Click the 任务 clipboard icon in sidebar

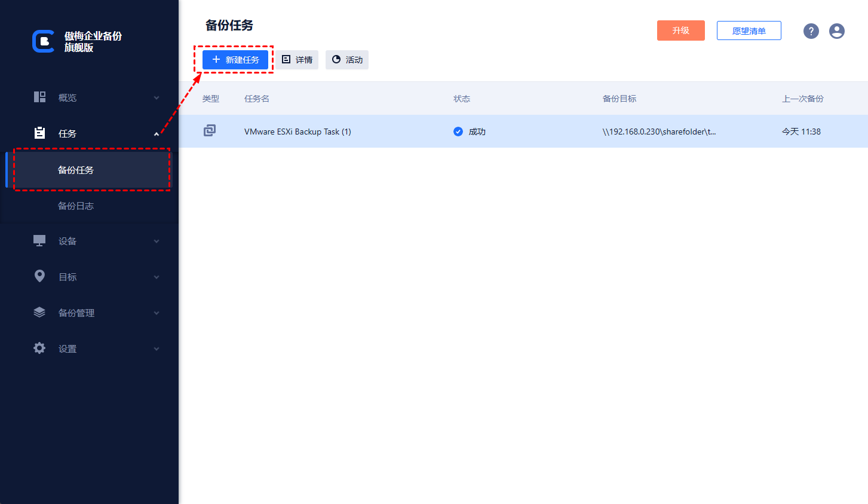39,133
